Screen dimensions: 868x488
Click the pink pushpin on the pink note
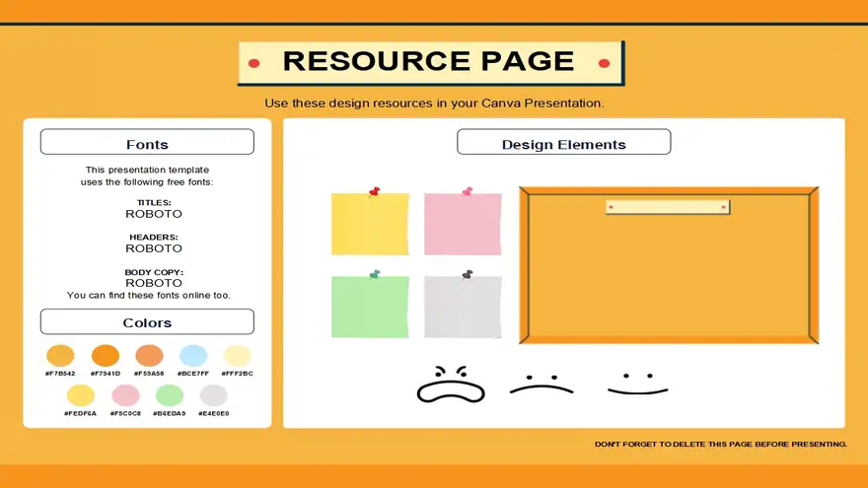click(468, 192)
